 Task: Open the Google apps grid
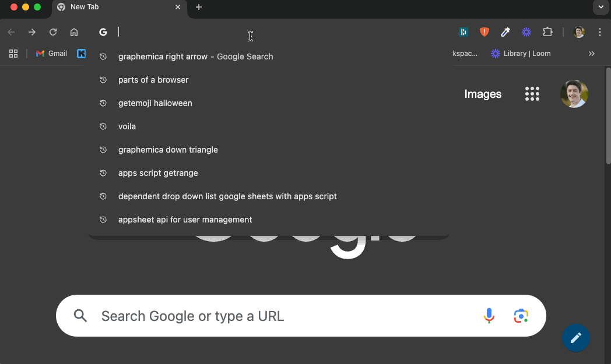532,94
